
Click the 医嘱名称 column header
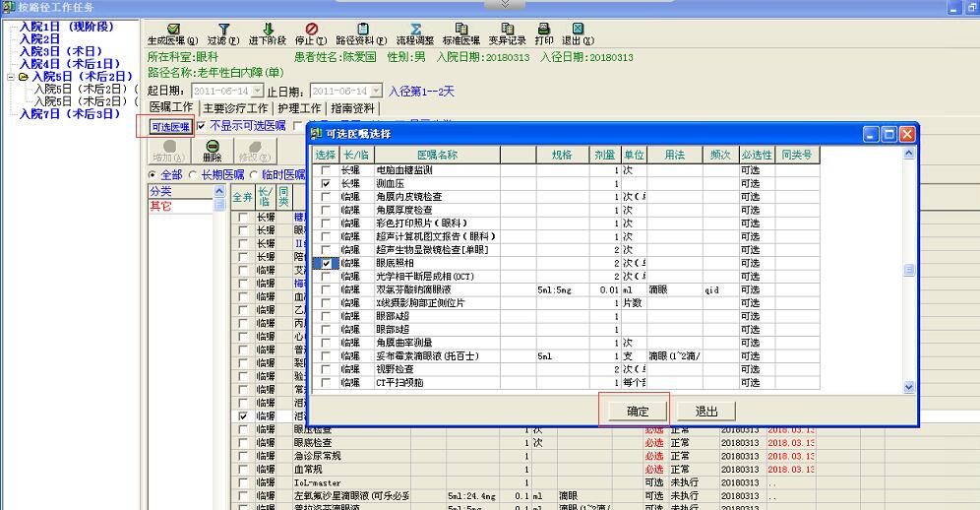tap(437, 155)
